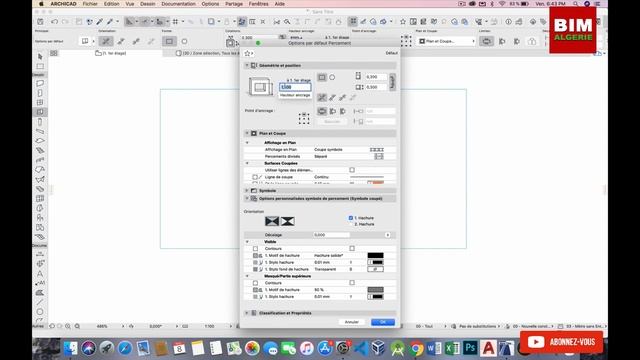Screen dimensions: 640x360
Task: Click the Décalage value field
Action: point(331,235)
